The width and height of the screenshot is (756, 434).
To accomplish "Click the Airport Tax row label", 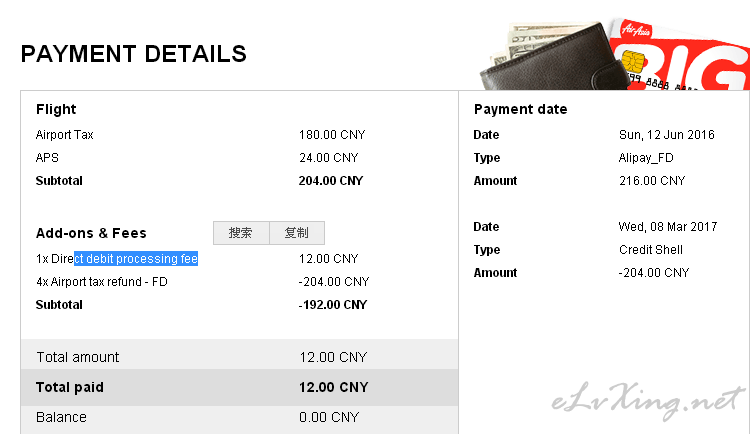I will tap(65, 135).
